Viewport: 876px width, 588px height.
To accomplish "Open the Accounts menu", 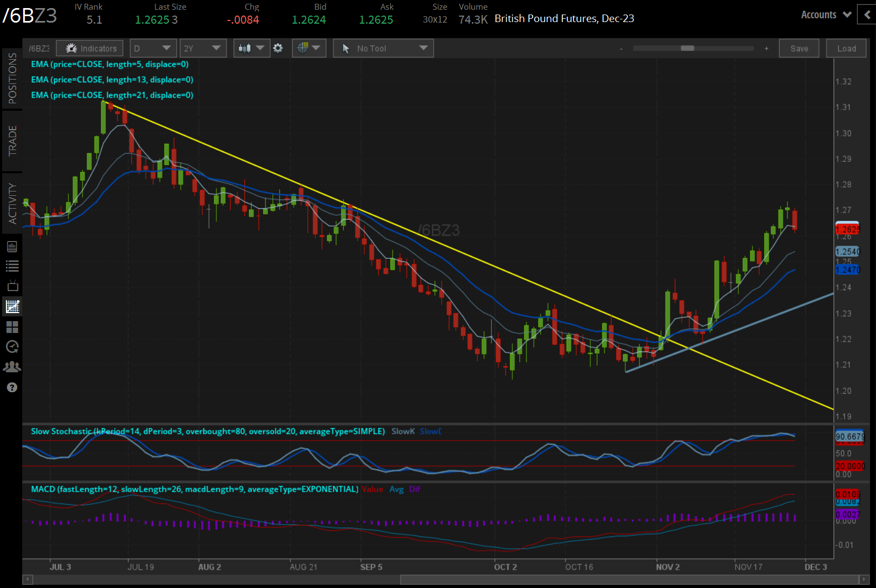I will (x=825, y=15).
